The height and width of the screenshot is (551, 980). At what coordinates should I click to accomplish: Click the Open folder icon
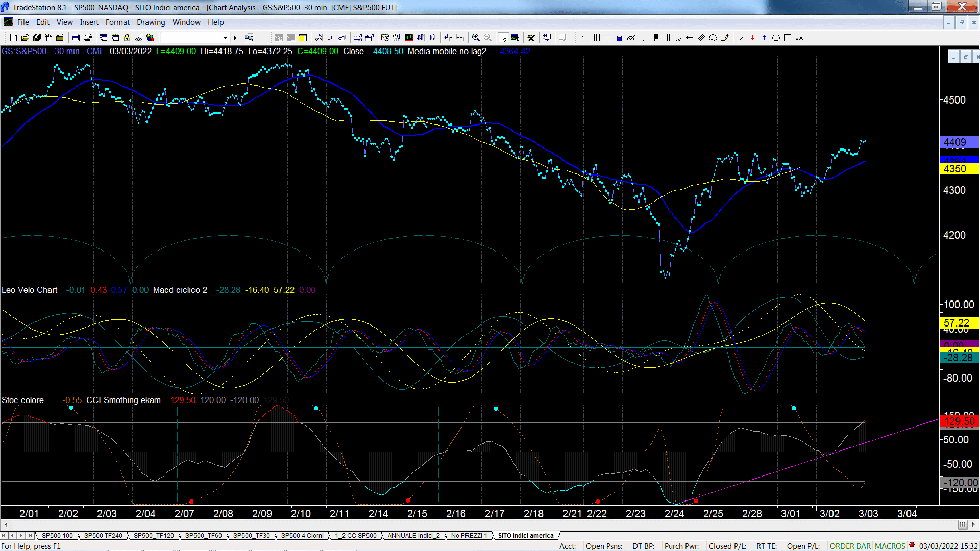click(25, 38)
